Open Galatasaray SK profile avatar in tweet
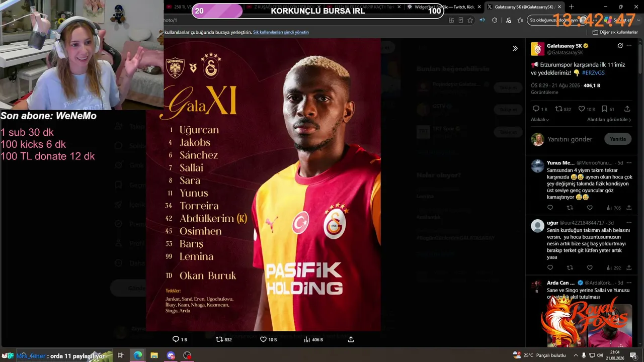The width and height of the screenshot is (644, 362). 537,49
